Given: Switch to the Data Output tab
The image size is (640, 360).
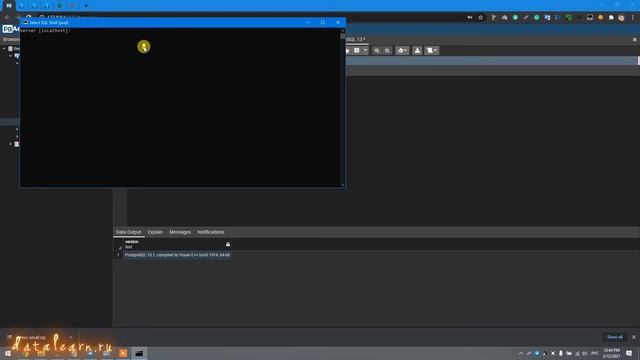Looking at the screenshot, I should pyautogui.click(x=128, y=232).
